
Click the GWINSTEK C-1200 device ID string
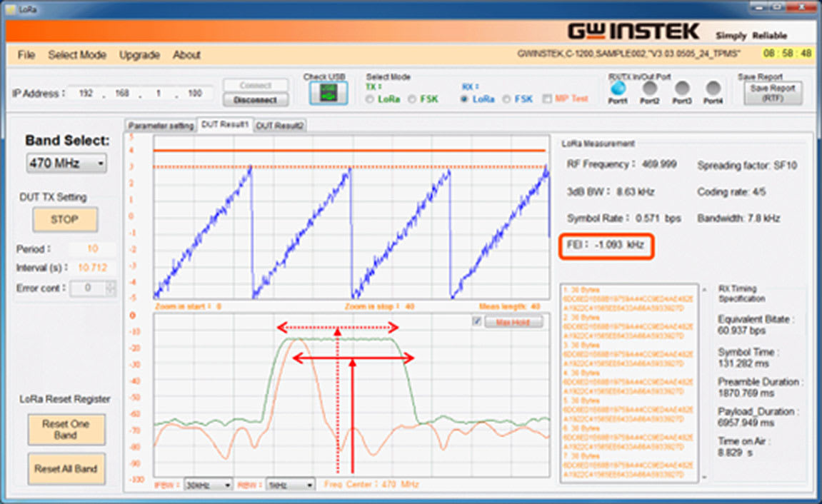(x=628, y=54)
